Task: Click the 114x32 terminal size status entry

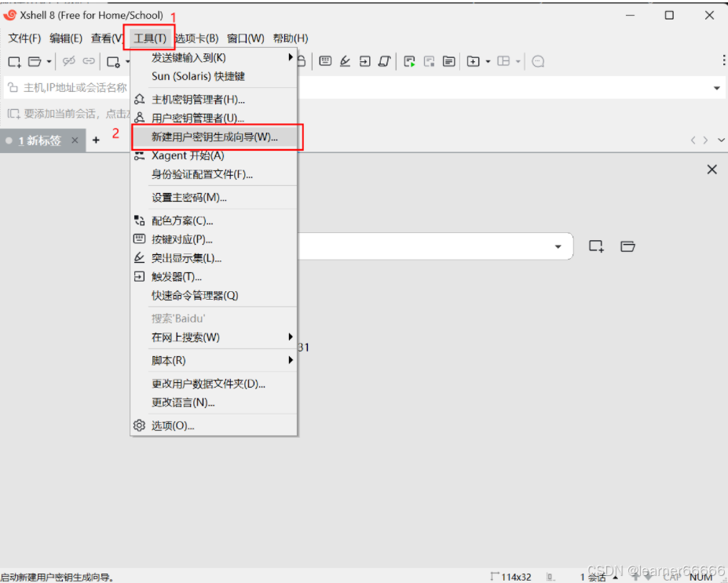Action: pyautogui.click(x=510, y=577)
